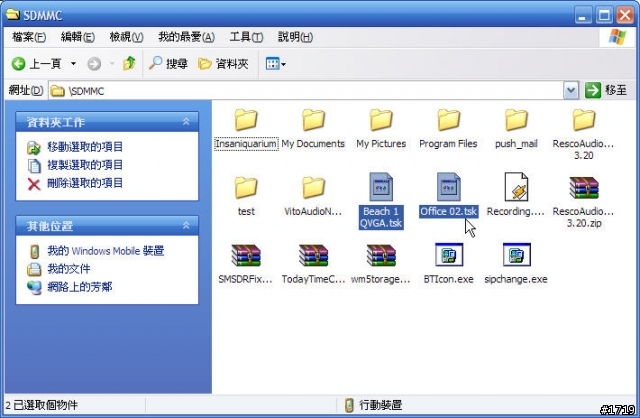Image resolution: width=640 pixels, height=418 pixels.
Task: Click the 移至 Go button
Action: click(606, 90)
